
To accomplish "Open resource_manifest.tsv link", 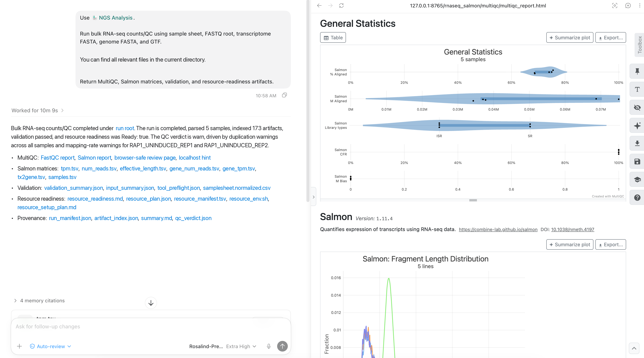I will [200, 199].
